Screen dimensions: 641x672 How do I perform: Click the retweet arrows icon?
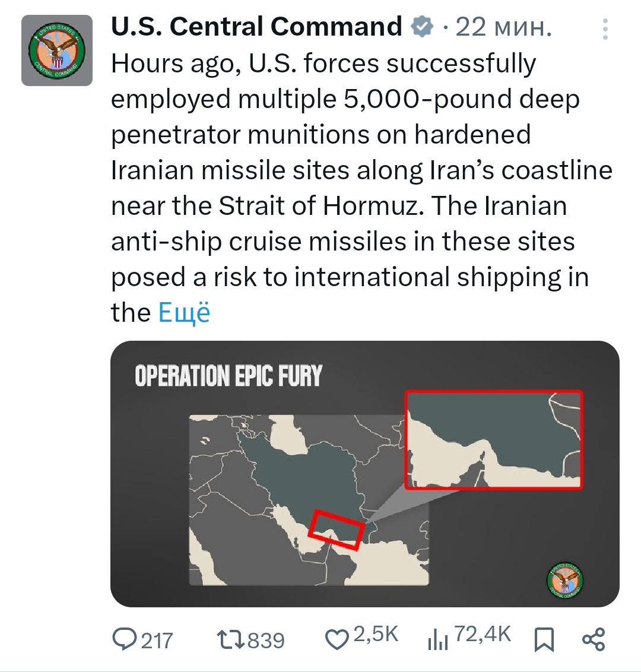(230, 639)
